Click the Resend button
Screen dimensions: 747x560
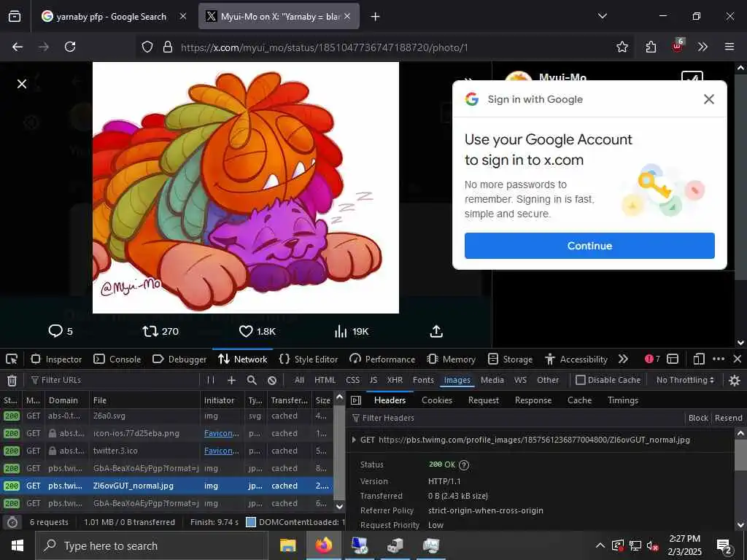[x=729, y=418]
